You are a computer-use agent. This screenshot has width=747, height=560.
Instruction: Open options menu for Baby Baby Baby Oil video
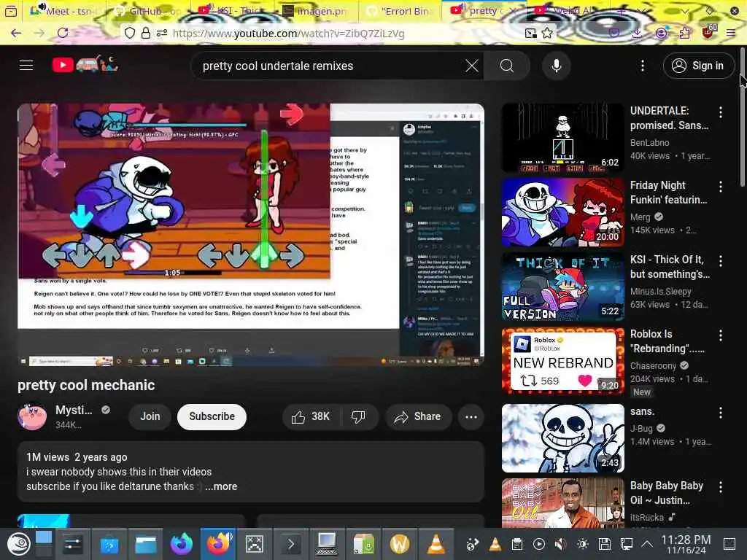pos(720,487)
